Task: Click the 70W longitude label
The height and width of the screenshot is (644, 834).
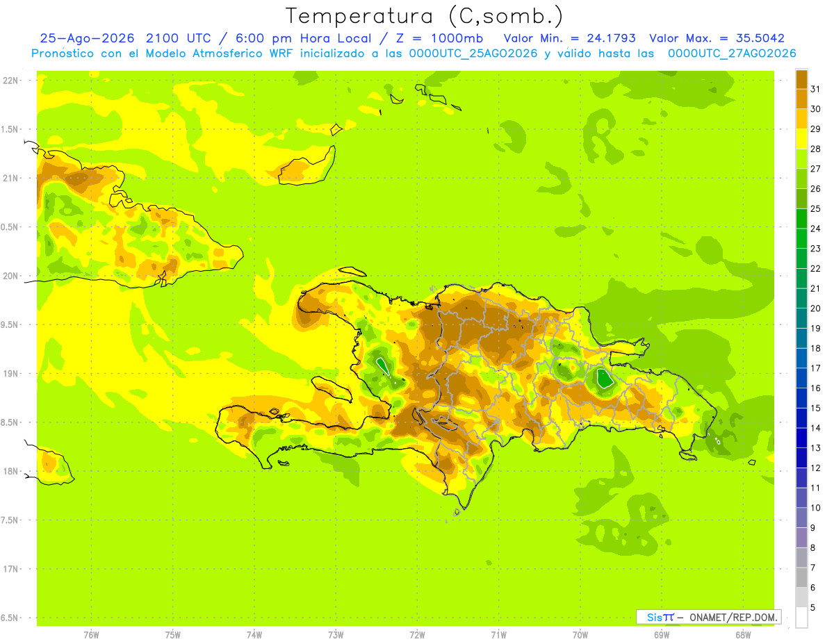Action: click(580, 635)
